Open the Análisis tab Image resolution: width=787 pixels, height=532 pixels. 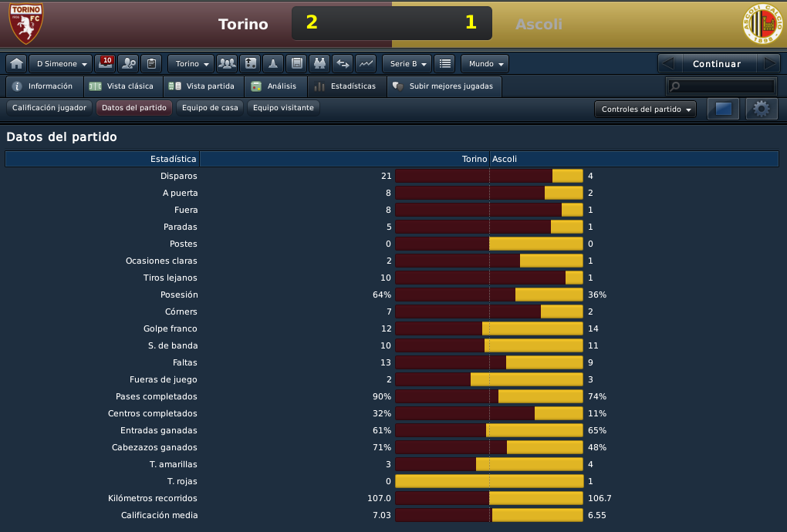tap(275, 86)
